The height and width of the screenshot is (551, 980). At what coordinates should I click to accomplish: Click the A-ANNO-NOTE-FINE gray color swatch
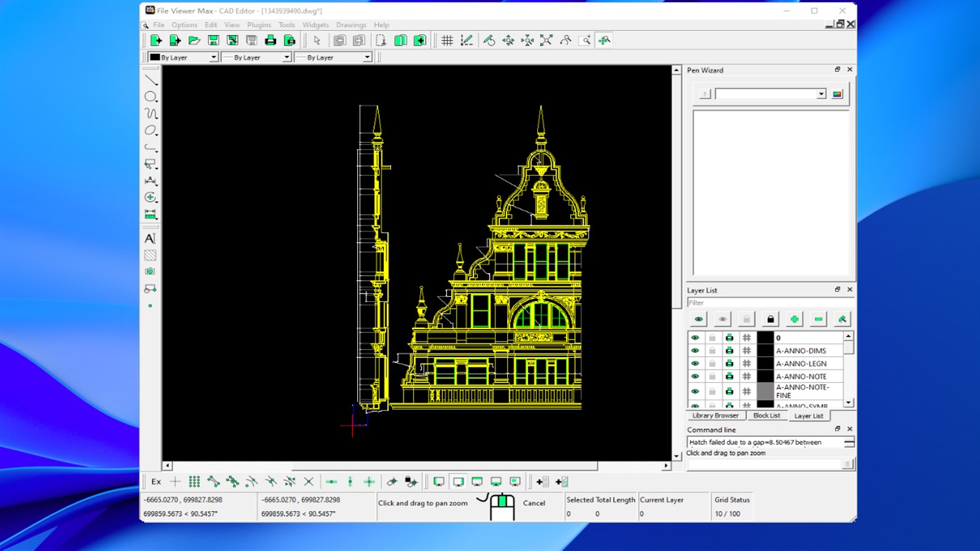pos(765,391)
